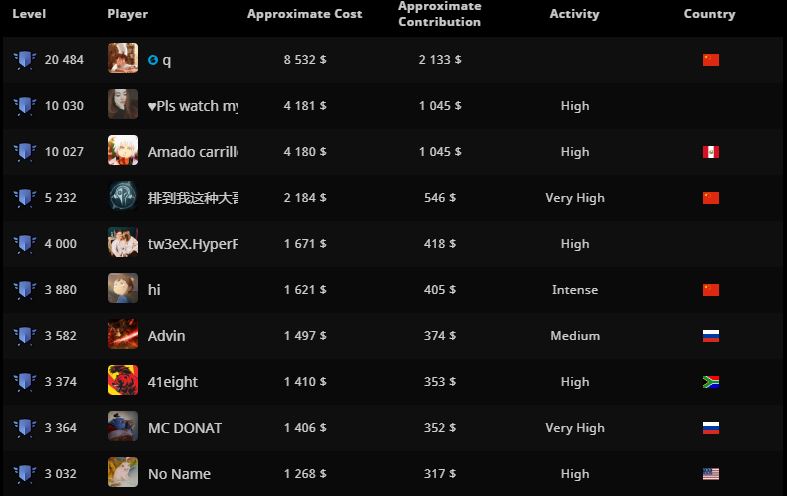Sort by Approximate Cost column header
787x496 pixels.
(x=304, y=14)
